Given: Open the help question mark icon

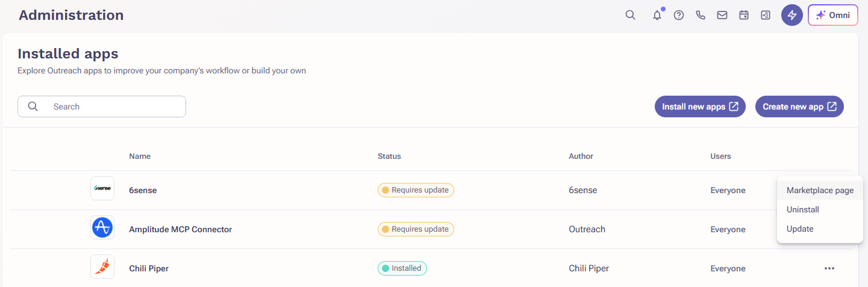Looking at the screenshot, I should (x=679, y=15).
